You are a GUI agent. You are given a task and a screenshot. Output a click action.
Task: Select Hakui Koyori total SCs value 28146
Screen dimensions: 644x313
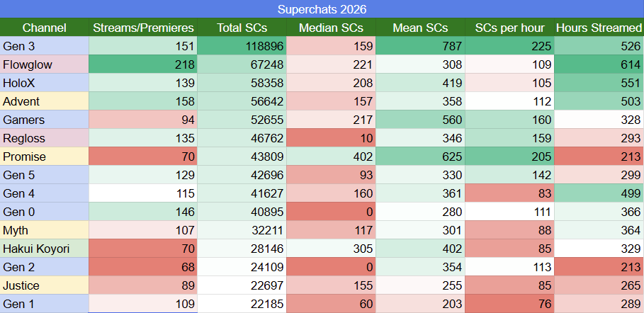coord(242,249)
